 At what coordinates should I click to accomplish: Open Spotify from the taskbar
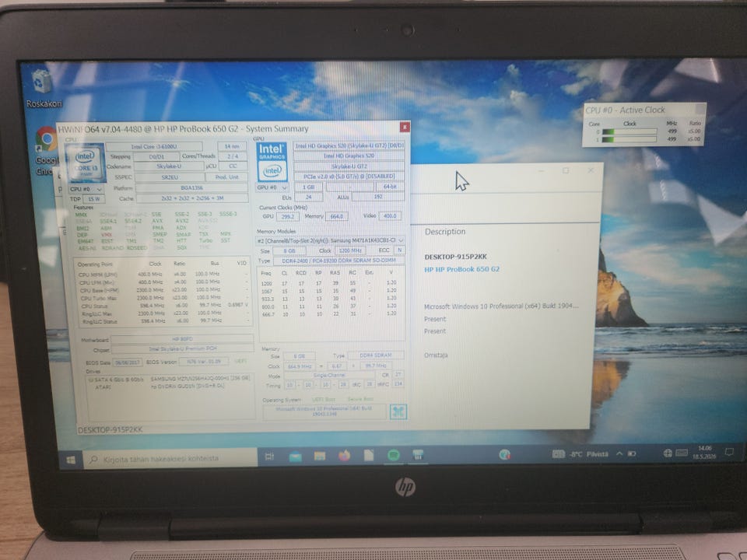tap(394, 455)
